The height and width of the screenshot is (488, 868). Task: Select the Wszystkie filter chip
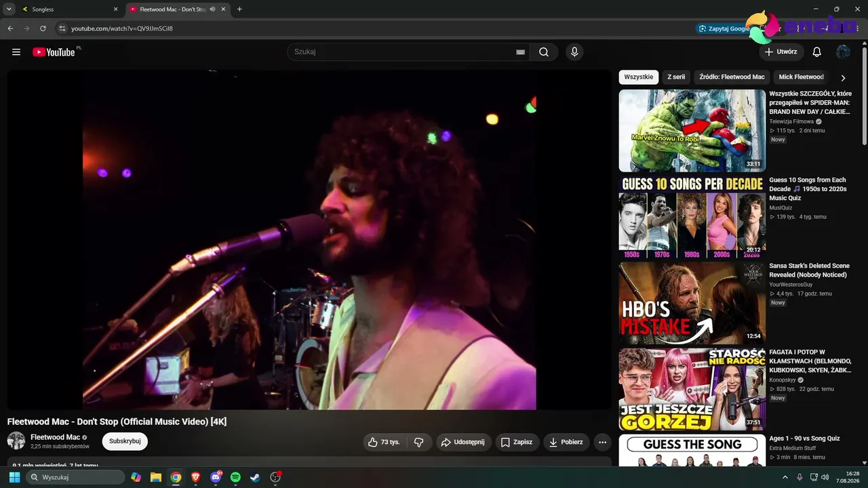(x=639, y=77)
